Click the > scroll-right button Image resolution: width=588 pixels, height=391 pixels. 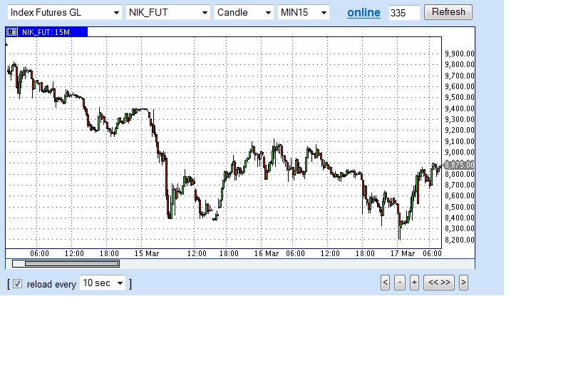(463, 283)
